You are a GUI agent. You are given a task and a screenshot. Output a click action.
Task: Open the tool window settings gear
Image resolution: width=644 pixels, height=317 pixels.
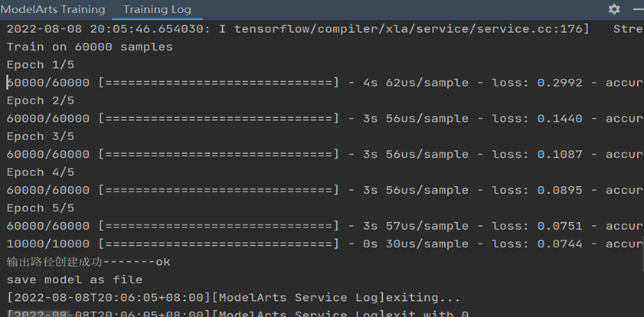614,9
